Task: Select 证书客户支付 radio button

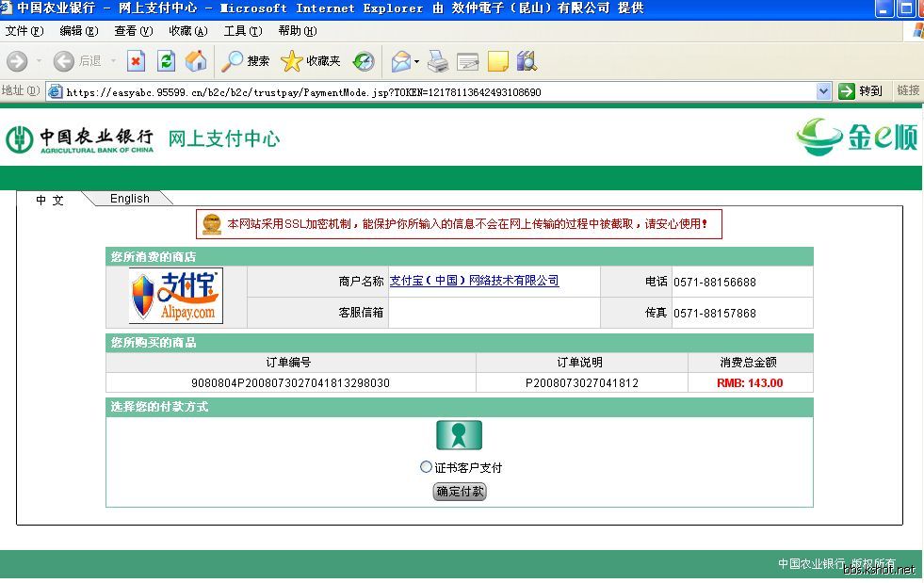Action: [x=426, y=467]
